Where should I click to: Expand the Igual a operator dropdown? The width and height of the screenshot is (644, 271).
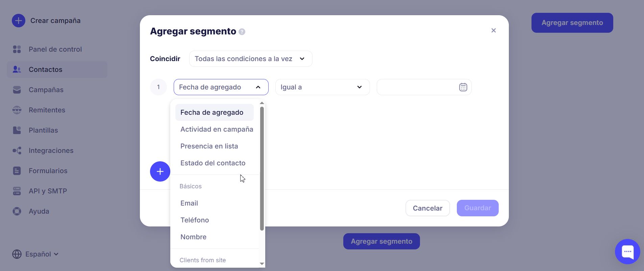tap(322, 87)
